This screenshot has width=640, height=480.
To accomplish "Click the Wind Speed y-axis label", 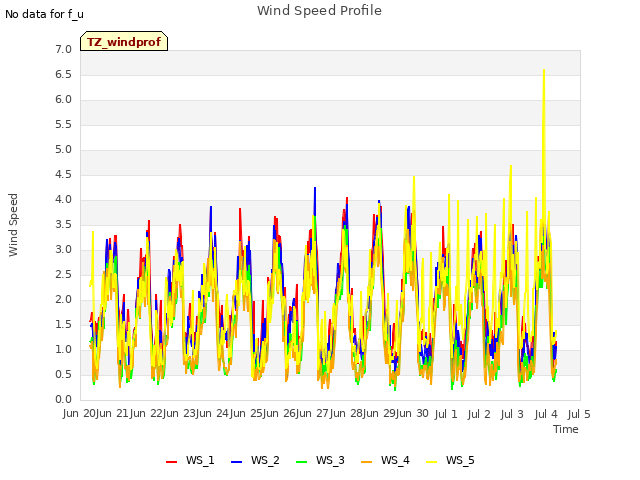I will click(x=13, y=225).
